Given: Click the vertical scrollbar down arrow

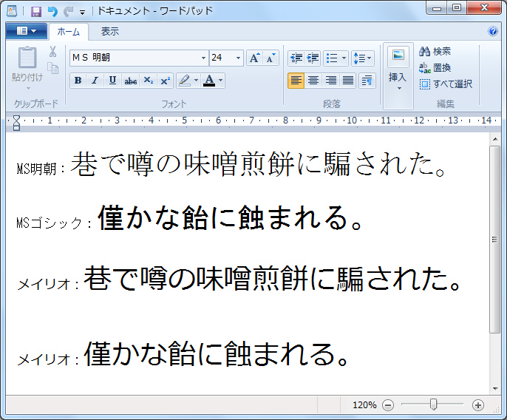Looking at the screenshot, I should 495,389.
